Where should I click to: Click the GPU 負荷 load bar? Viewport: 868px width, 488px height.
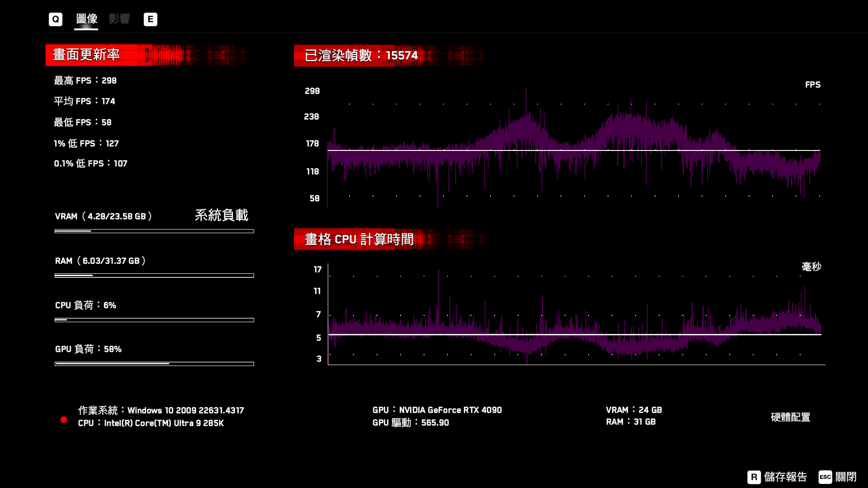[154, 364]
